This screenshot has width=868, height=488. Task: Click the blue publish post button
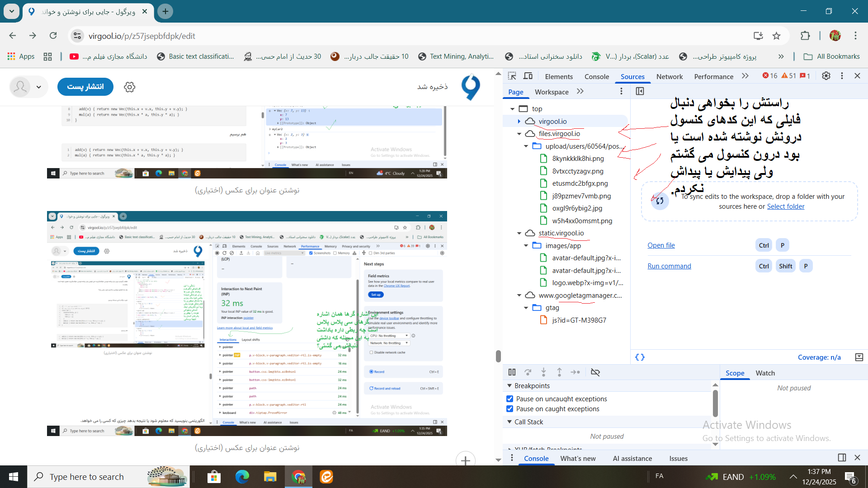(x=85, y=86)
